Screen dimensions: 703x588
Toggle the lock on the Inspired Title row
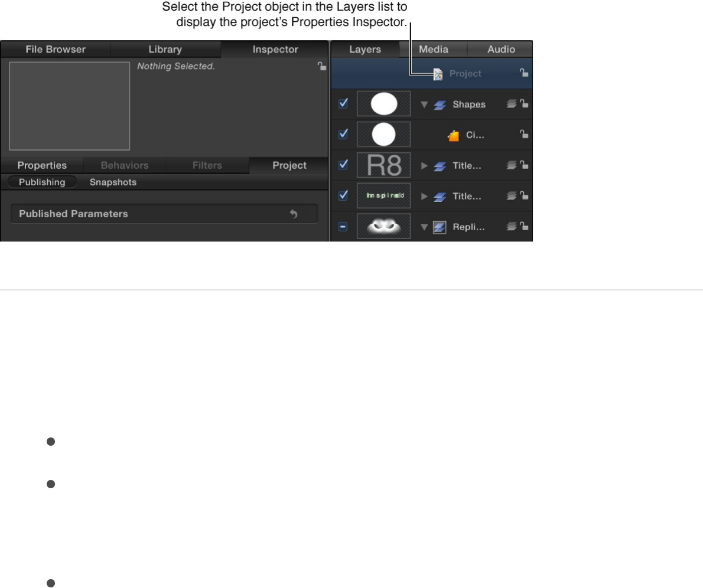(x=523, y=195)
